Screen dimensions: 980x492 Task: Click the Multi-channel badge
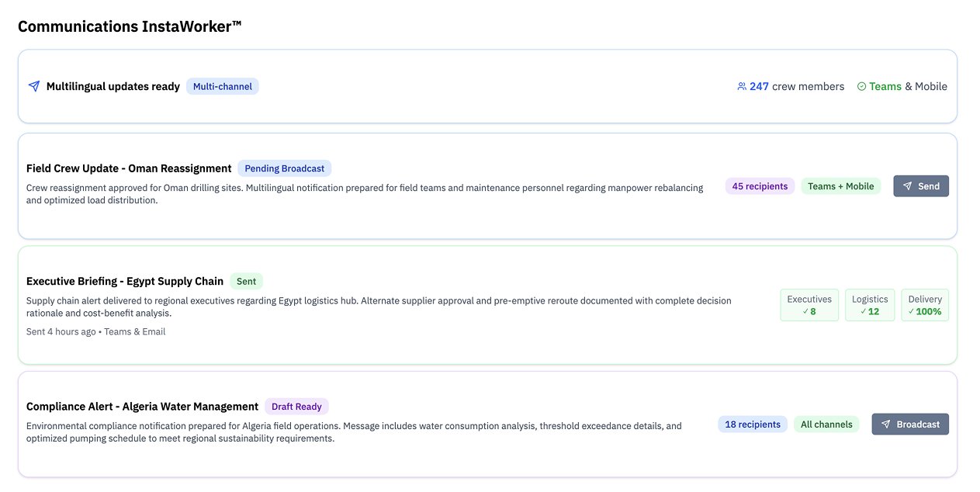[x=222, y=86]
